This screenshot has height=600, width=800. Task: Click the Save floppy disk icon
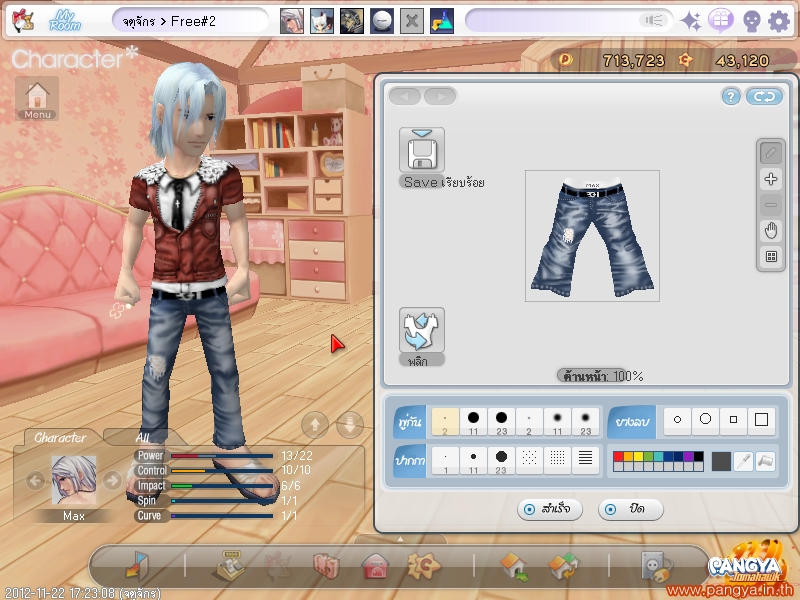pos(421,150)
